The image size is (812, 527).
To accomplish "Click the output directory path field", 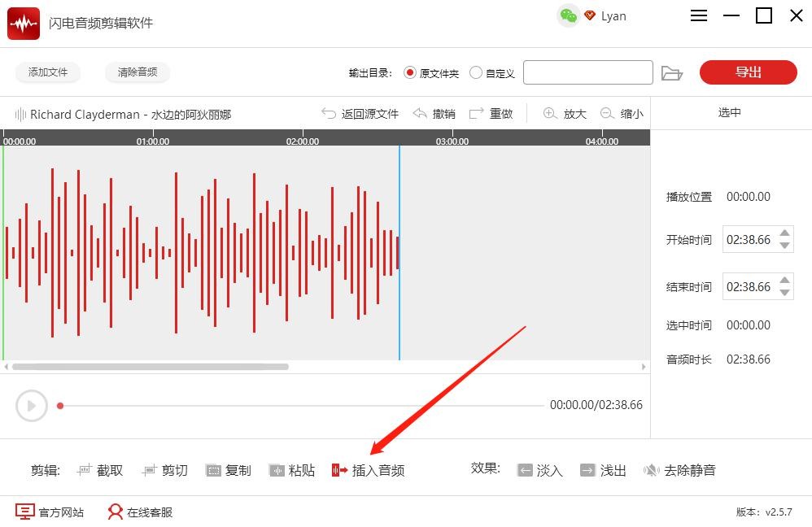I will (x=587, y=72).
